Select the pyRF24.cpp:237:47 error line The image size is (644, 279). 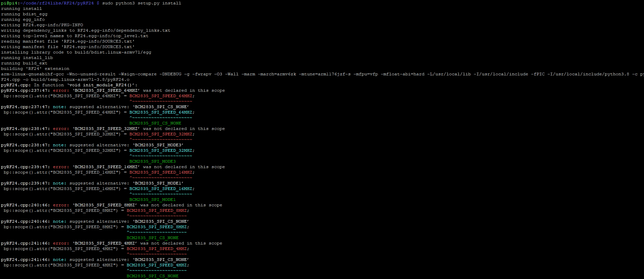click(x=113, y=90)
